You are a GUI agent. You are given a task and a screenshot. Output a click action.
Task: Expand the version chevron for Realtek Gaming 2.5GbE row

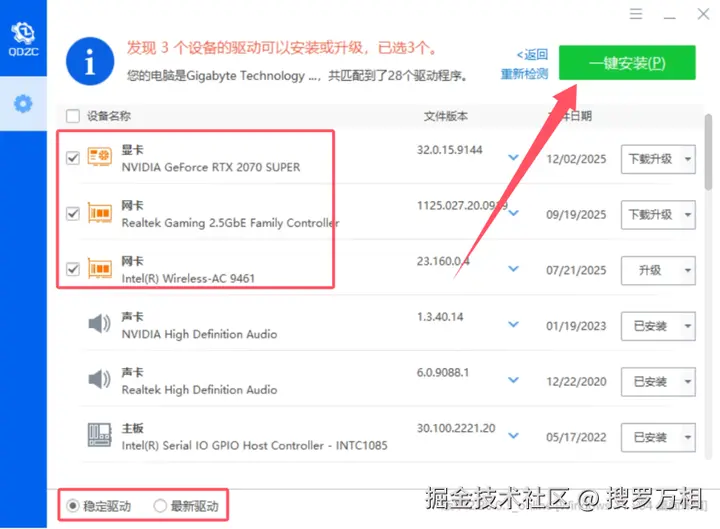513,213
